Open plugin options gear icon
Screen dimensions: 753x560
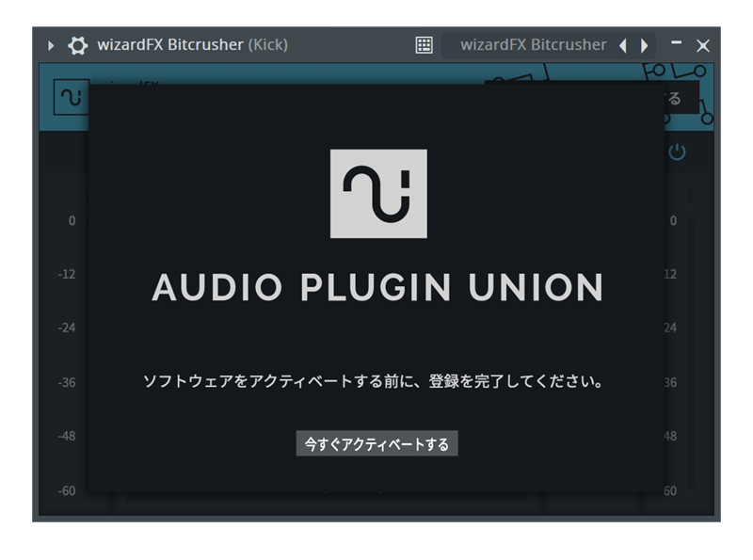click(x=78, y=45)
